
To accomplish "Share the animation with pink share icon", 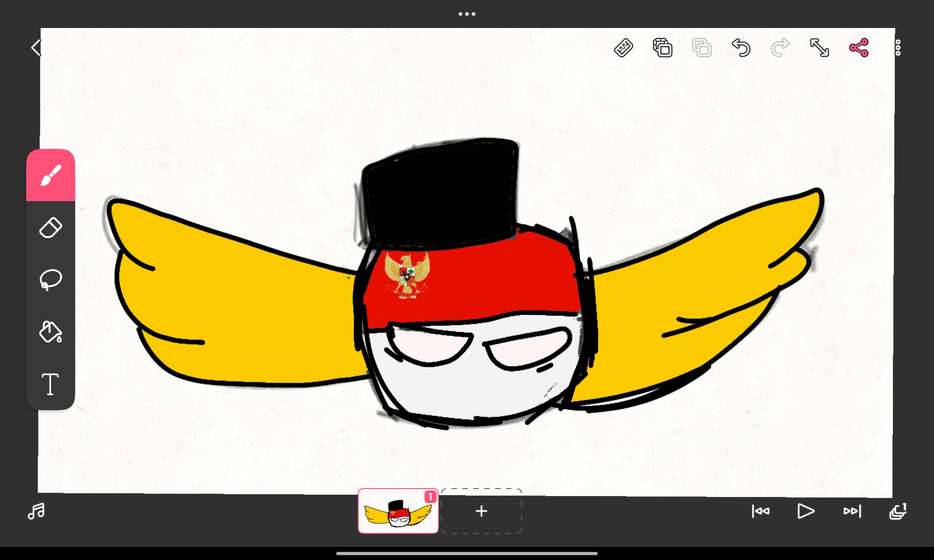I will [x=859, y=48].
